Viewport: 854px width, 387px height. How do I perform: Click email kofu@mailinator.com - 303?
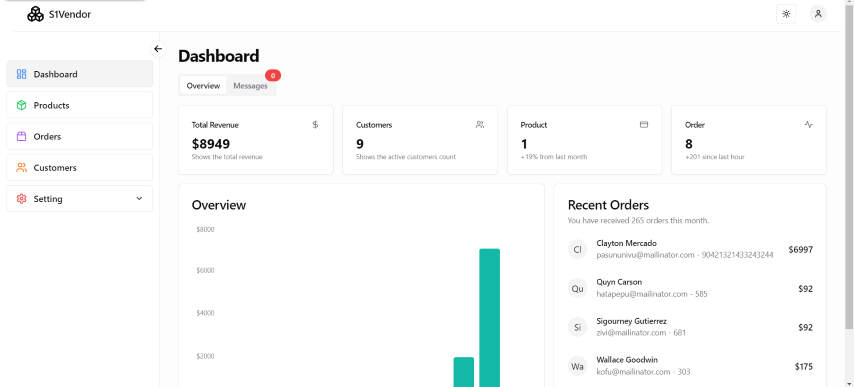point(643,372)
